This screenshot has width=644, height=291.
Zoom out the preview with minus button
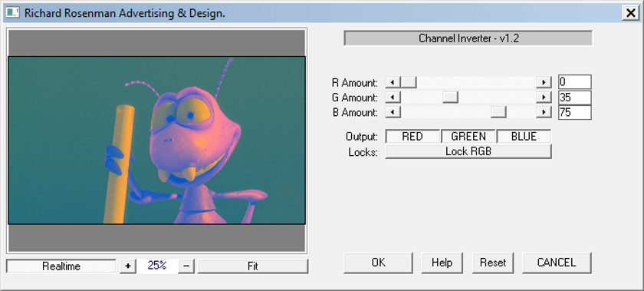[x=186, y=266]
